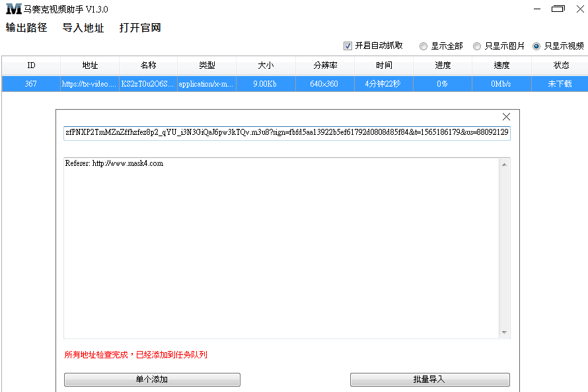Screen dimensions: 588x392
Task: Click the 9.00Kb size cell
Action: (266, 84)
